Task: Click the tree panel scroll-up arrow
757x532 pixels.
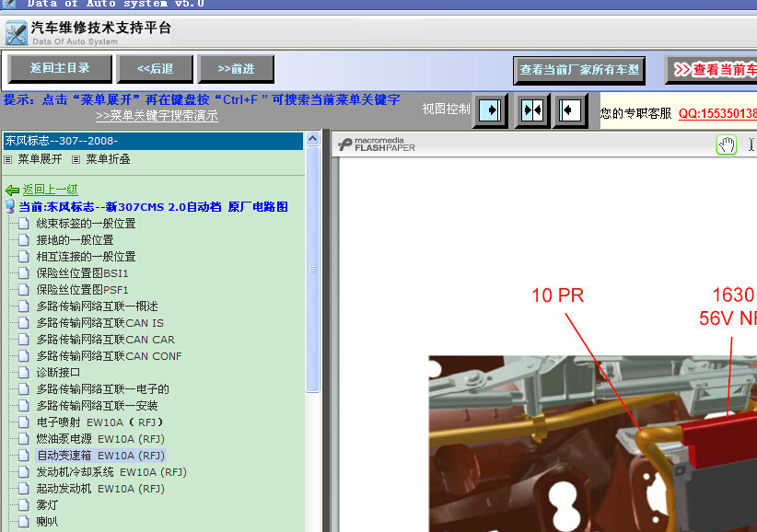Action: [312, 139]
